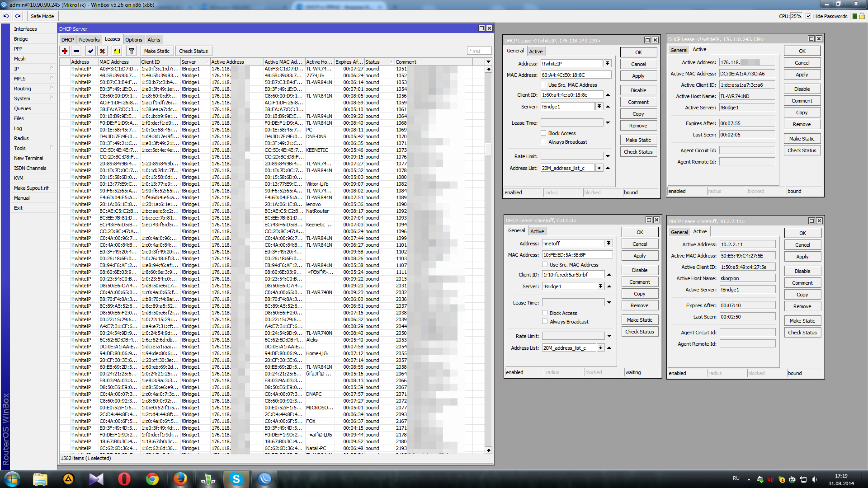Screen dimensions: 868x488
Task: Click the Redo arrow icon
Action: 18,16
